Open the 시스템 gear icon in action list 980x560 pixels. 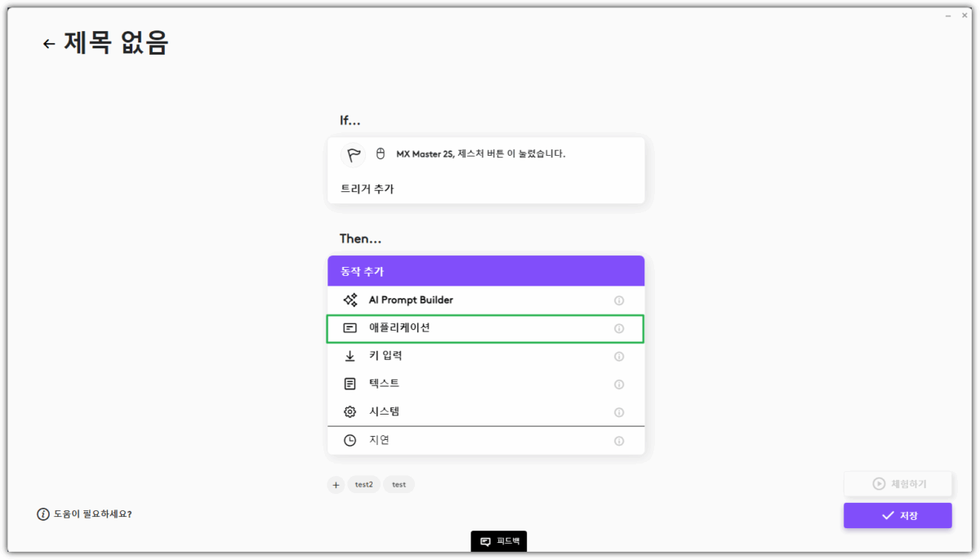[350, 411]
